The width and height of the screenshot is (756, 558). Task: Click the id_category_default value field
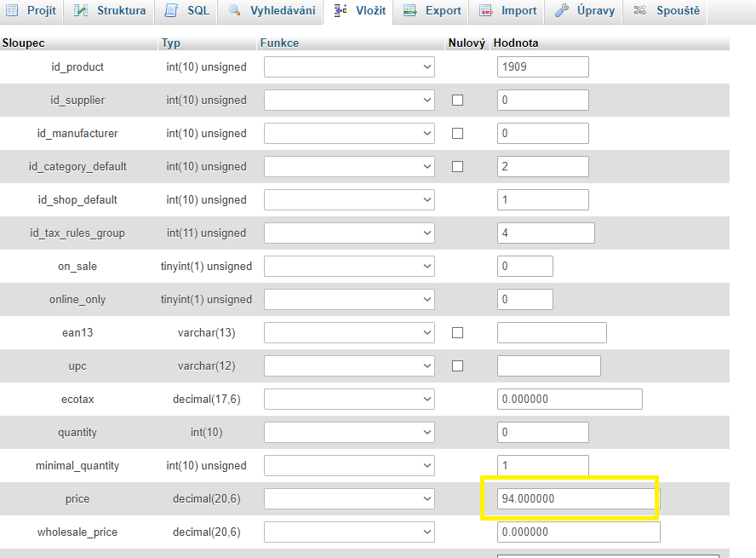pyautogui.click(x=543, y=166)
